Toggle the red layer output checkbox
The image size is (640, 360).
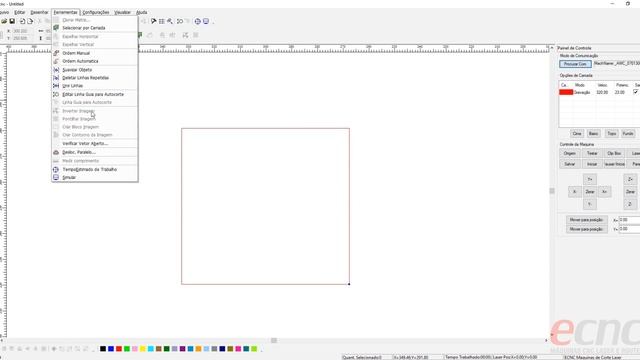point(636,92)
